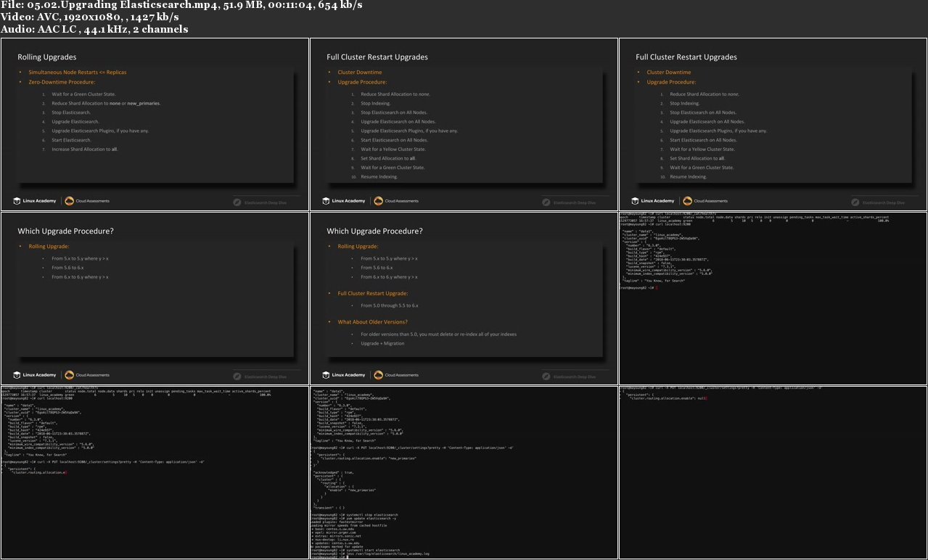This screenshot has width=928, height=560.
Task: Click the "Zero-Downtime Procedure:" heading
Action: [x=62, y=82]
